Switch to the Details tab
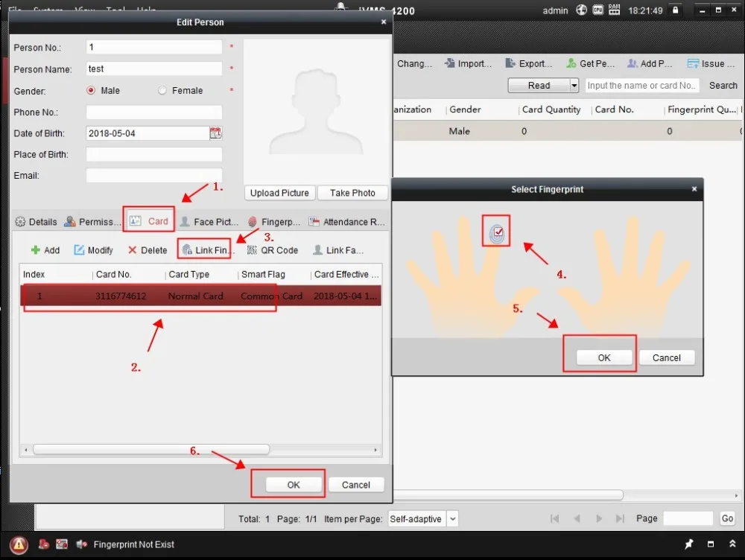Image resolution: width=745 pixels, height=560 pixels. click(x=36, y=222)
